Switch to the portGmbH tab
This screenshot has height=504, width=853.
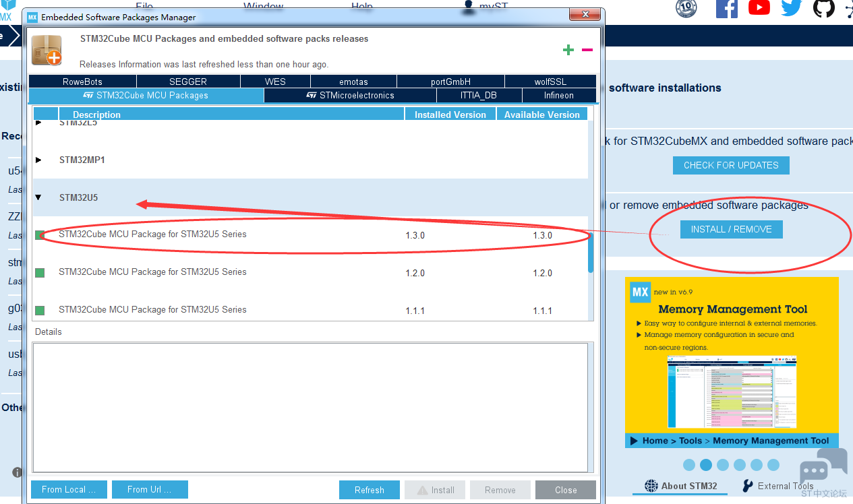click(450, 82)
